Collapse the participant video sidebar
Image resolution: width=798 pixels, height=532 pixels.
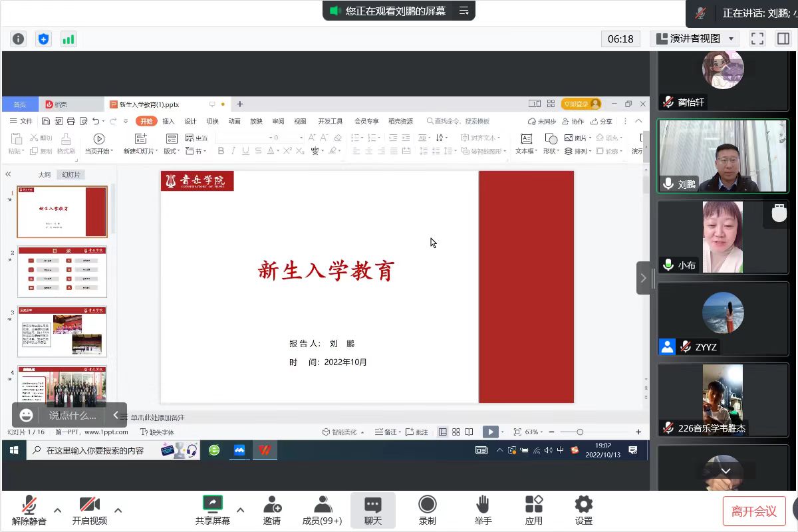pos(643,278)
